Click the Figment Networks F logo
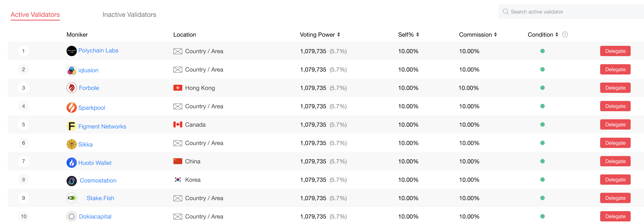The height and width of the screenshot is (223, 644). (x=71, y=126)
